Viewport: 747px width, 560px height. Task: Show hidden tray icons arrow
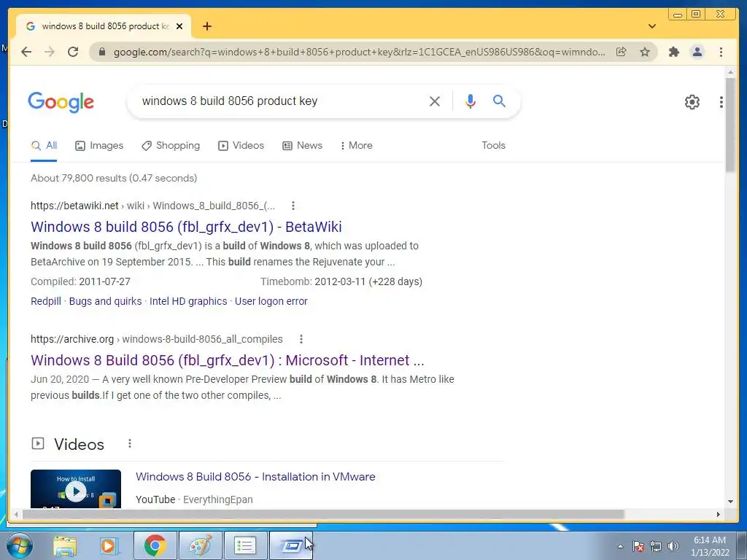click(620, 546)
